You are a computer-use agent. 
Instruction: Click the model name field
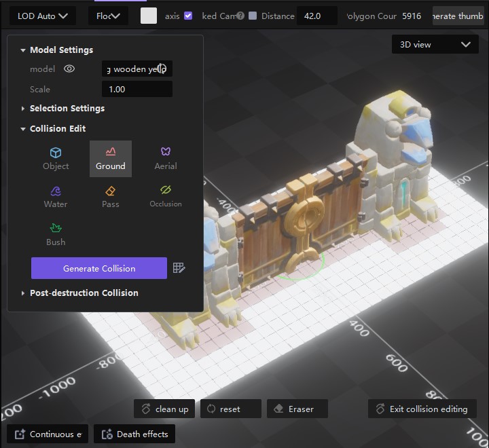(x=137, y=69)
